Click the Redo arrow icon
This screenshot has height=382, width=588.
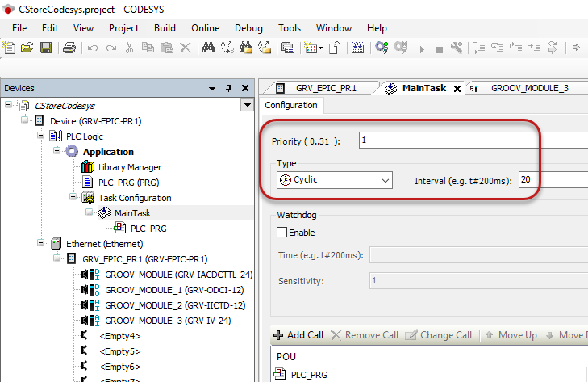tap(111, 48)
